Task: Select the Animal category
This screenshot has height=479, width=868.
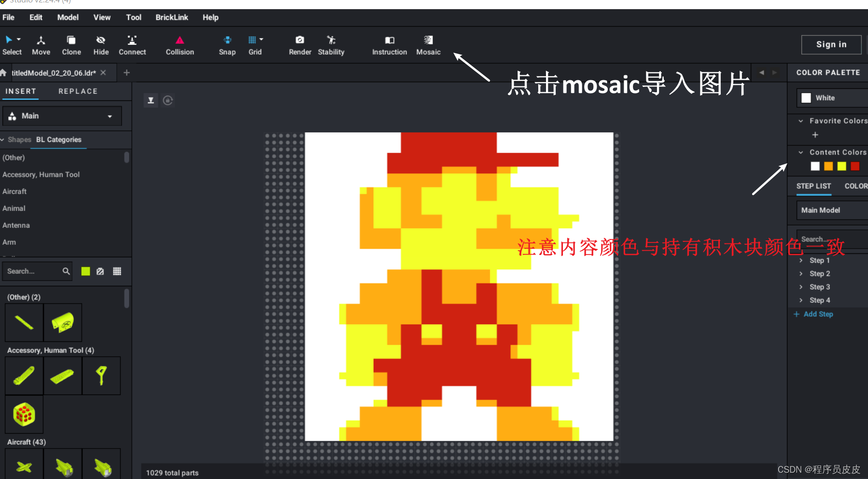Action: pyautogui.click(x=14, y=208)
